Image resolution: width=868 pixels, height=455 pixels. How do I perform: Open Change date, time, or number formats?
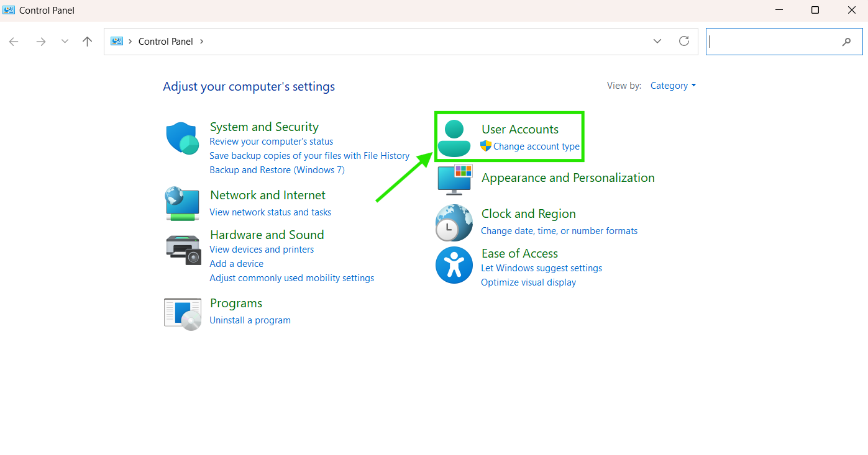(559, 231)
